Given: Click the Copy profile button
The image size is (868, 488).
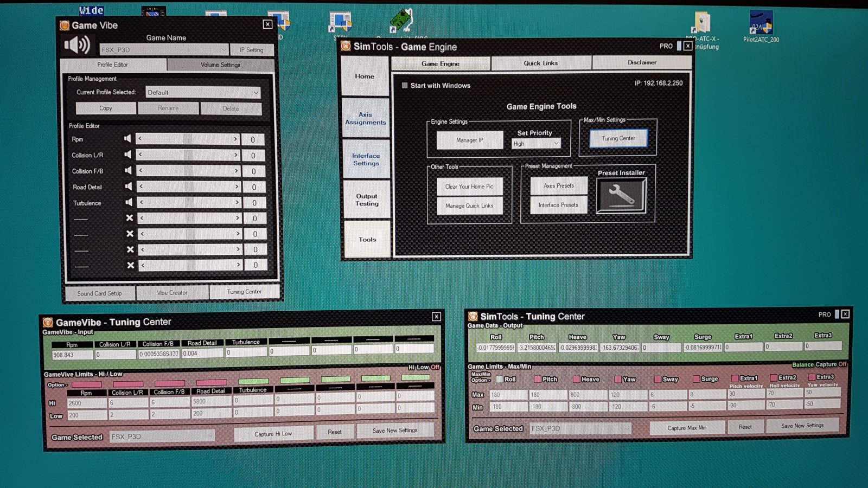Looking at the screenshot, I should point(106,108).
